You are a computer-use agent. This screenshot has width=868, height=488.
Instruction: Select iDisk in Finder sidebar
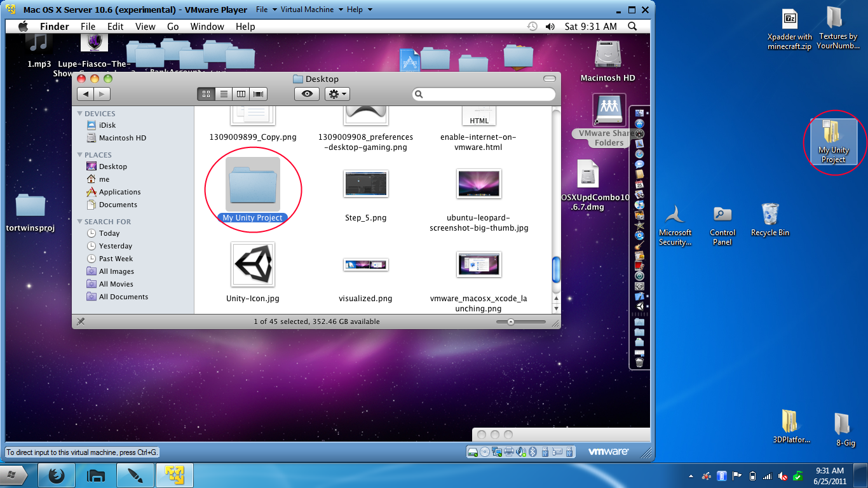[107, 125]
